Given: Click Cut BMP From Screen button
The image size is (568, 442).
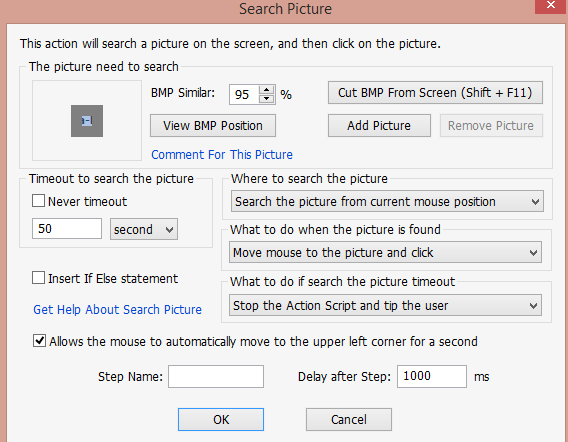Looking at the screenshot, I should (435, 93).
